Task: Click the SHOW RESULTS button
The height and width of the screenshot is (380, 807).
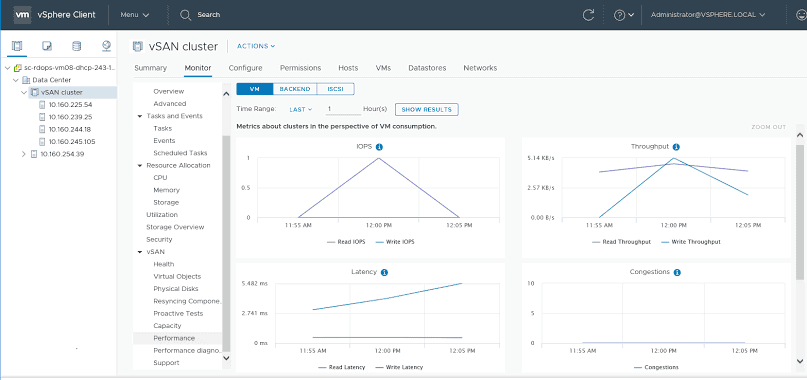Action: click(427, 109)
